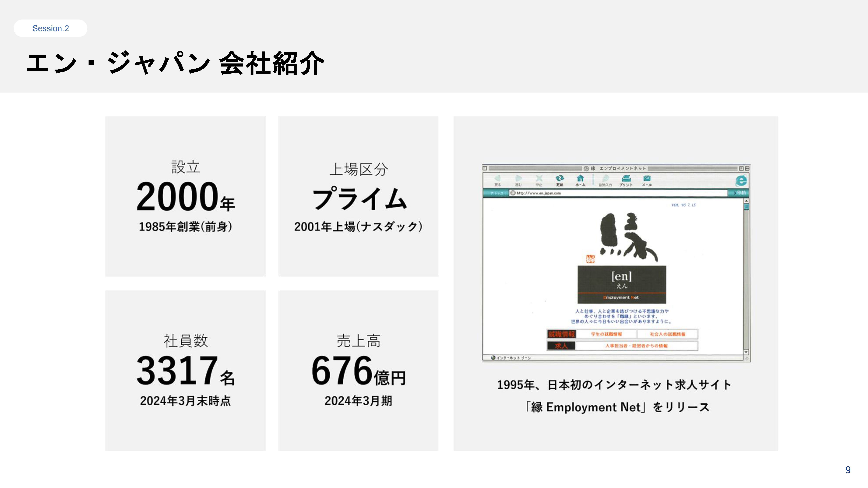Screen dimensions: 868x488
Task: Click the 2000年 figure
Action: [x=186, y=196]
